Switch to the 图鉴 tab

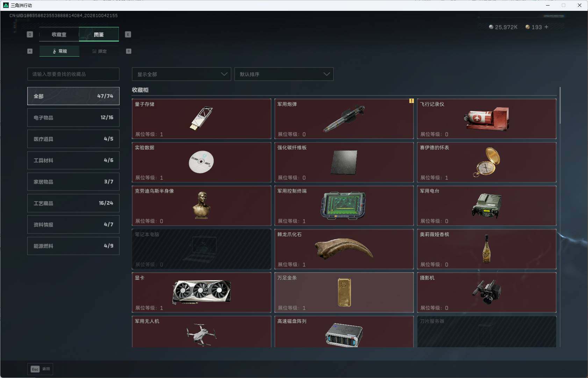pyautogui.click(x=99, y=34)
